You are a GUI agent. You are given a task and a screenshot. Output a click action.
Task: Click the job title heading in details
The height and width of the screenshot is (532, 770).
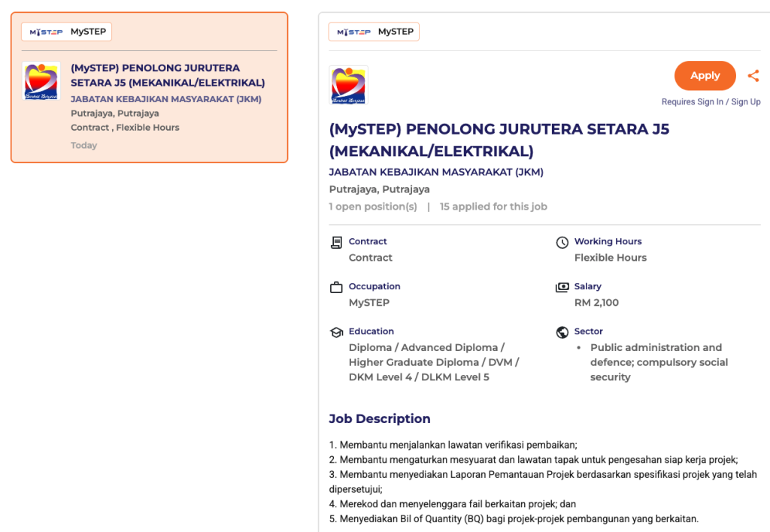499,140
